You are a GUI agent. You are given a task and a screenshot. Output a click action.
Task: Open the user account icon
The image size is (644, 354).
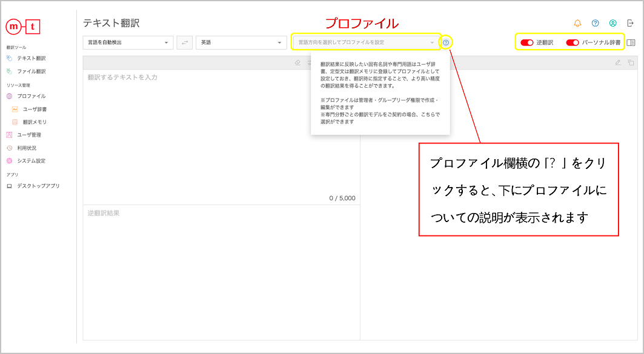click(x=612, y=24)
